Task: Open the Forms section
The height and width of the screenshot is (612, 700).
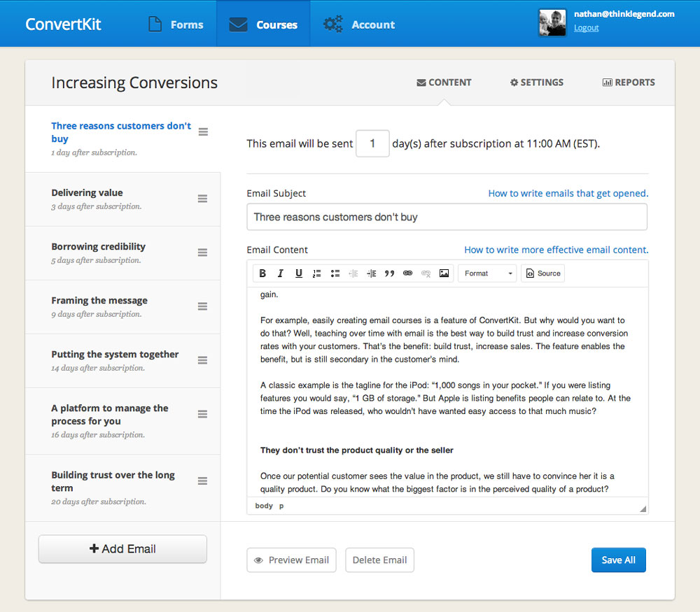Action: (176, 24)
